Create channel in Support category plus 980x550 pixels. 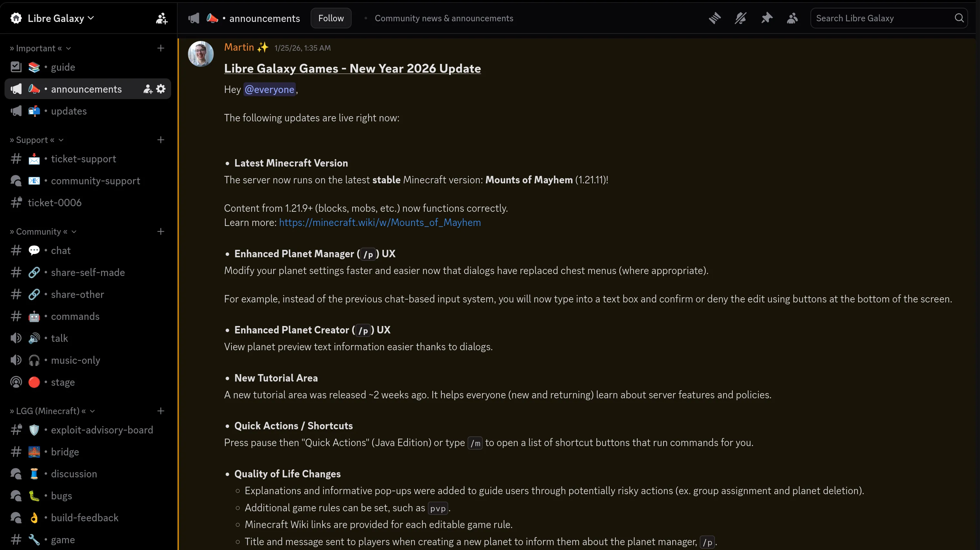point(161,140)
